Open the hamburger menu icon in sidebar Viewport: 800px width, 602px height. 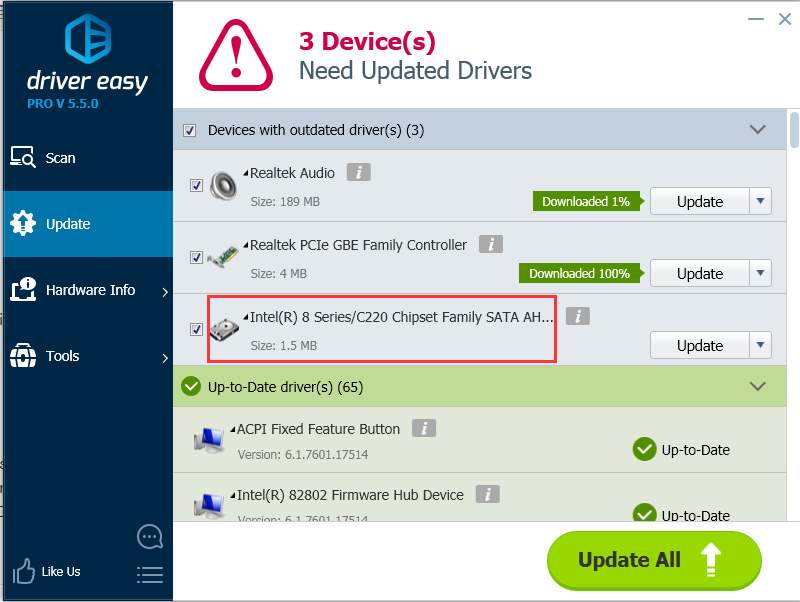(x=150, y=574)
